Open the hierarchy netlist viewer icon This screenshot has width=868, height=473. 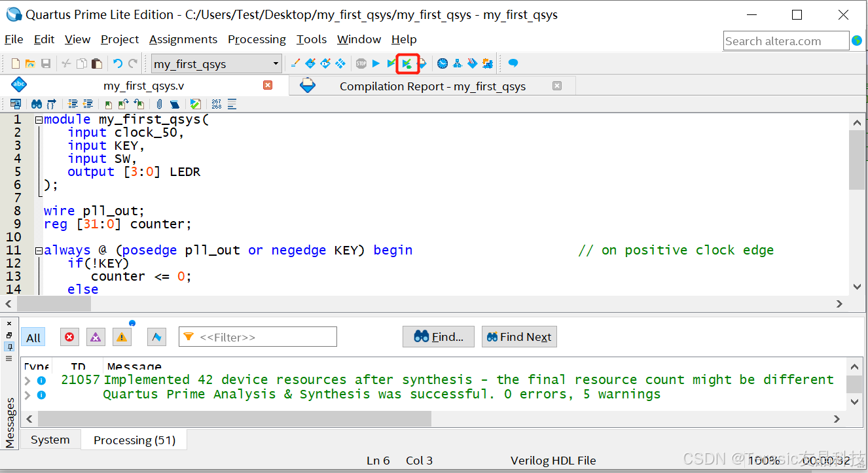pos(458,63)
